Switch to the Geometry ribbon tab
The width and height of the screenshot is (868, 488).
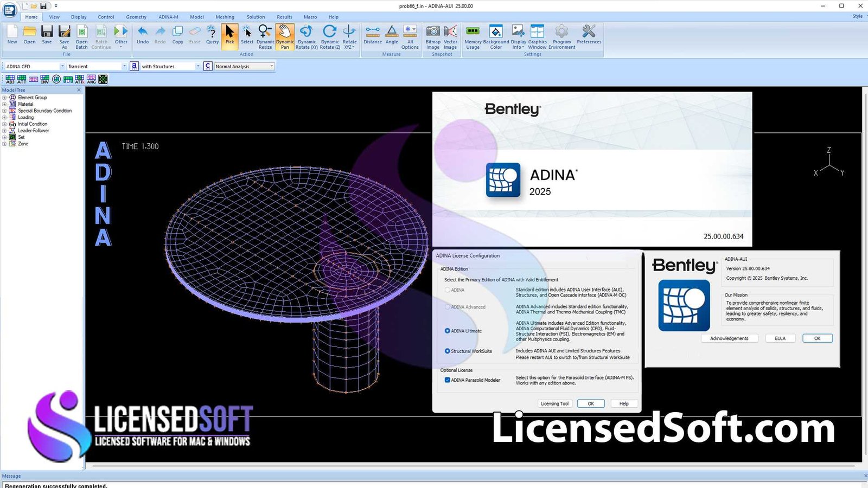(x=136, y=17)
